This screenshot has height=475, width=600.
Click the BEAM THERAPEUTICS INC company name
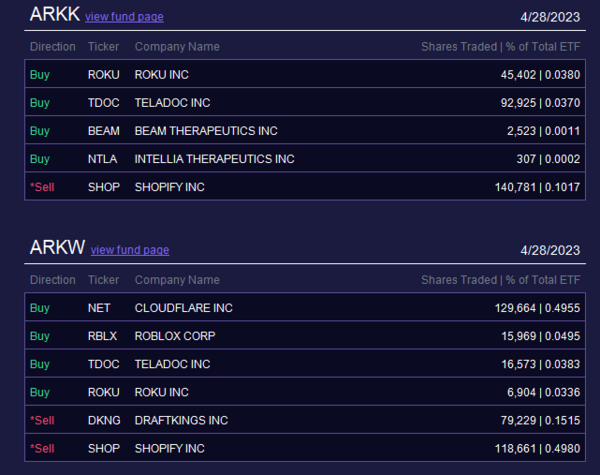click(x=206, y=131)
